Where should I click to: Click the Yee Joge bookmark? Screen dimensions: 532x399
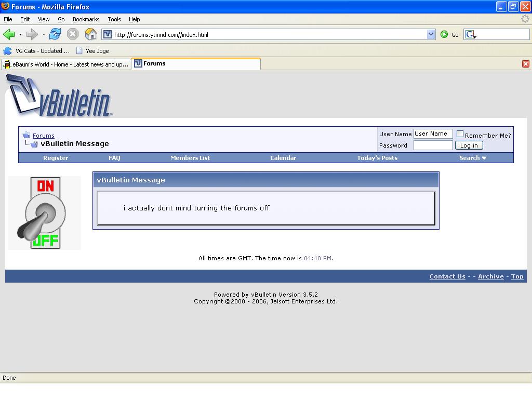(92, 51)
